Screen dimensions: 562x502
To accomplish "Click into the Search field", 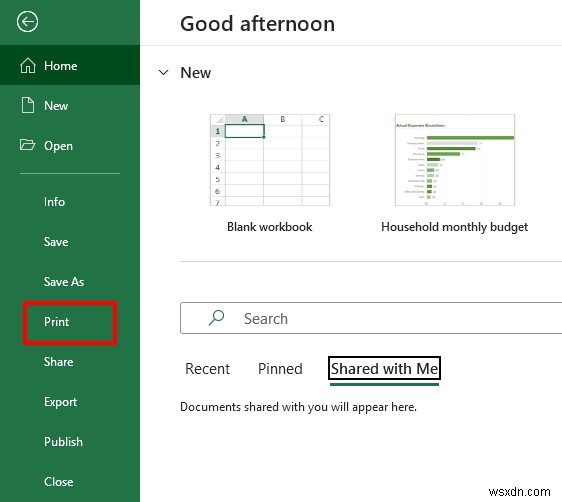I will [x=371, y=318].
